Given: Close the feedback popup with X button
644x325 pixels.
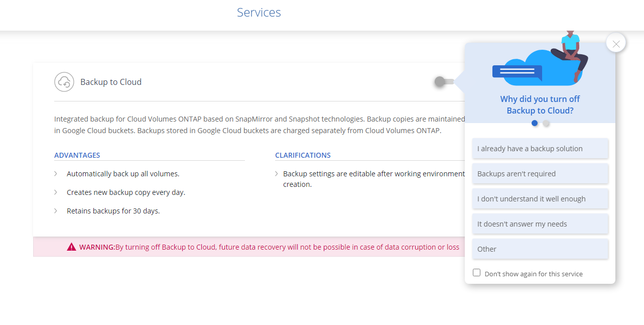Looking at the screenshot, I should (x=616, y=43).
